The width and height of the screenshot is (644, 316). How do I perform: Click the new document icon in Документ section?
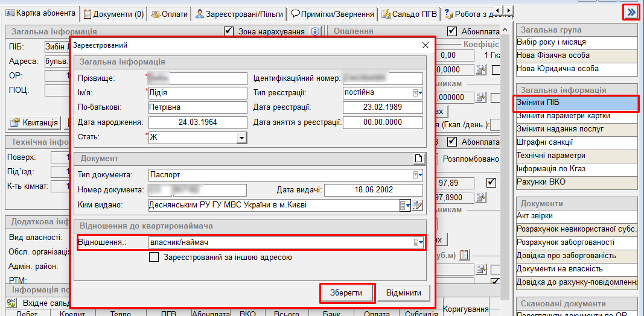click(420, 159)
